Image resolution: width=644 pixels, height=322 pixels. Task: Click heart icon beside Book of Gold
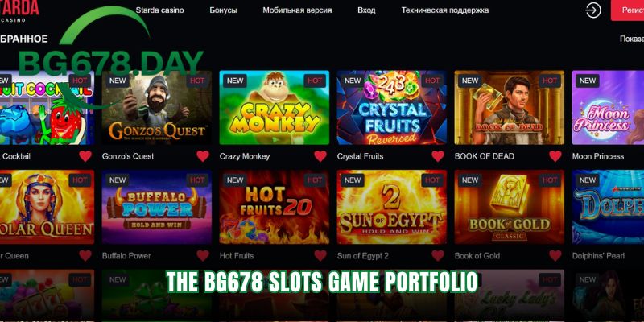click(555, 255)
